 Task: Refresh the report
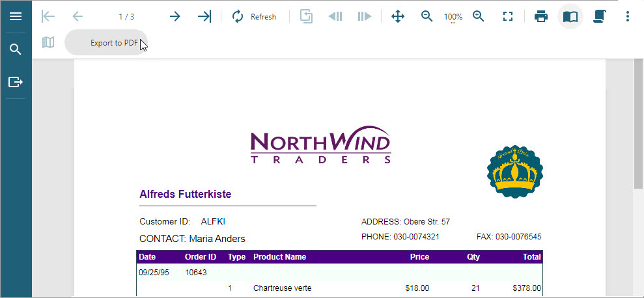254,17
